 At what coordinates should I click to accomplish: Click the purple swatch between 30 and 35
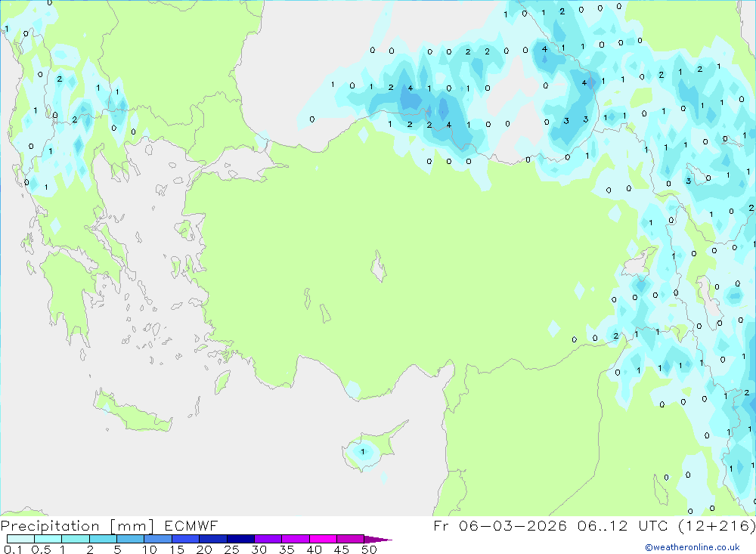[268, 539]
